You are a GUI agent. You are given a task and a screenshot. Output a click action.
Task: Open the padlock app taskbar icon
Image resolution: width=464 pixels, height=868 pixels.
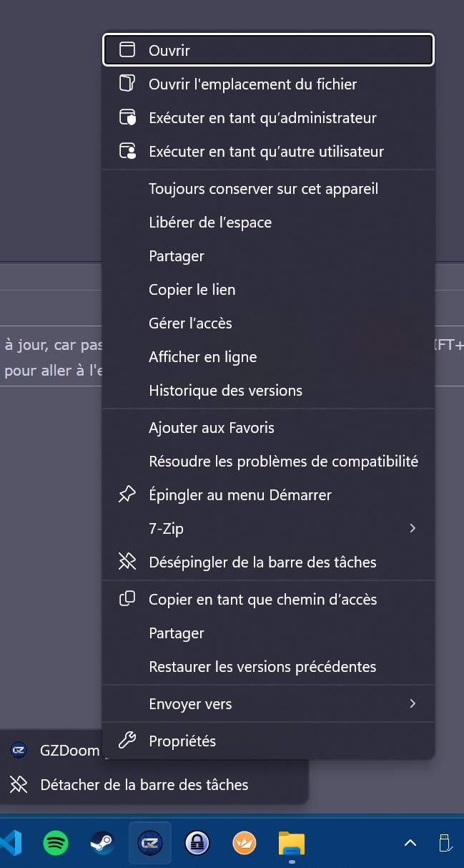coord(197,843)
